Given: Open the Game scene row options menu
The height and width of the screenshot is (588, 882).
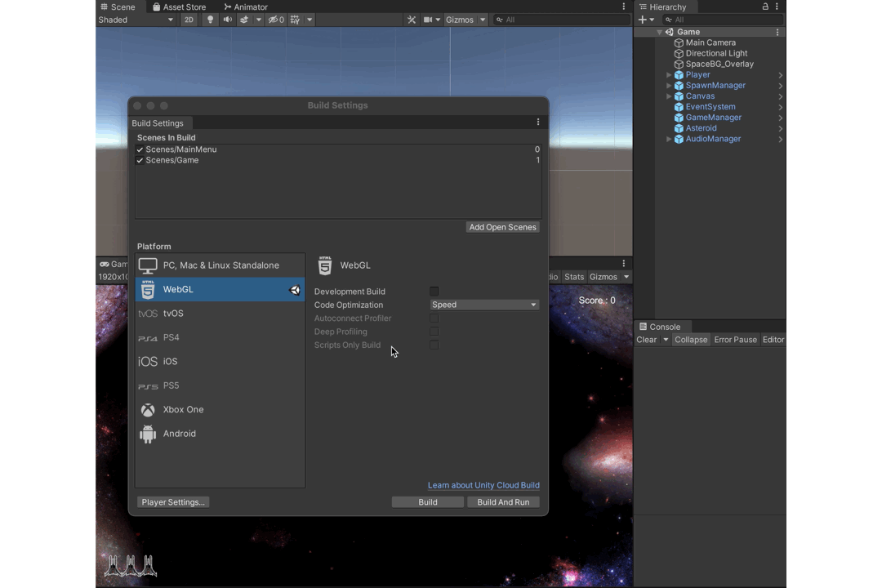Looking at the screenshot, I should 777,32.
